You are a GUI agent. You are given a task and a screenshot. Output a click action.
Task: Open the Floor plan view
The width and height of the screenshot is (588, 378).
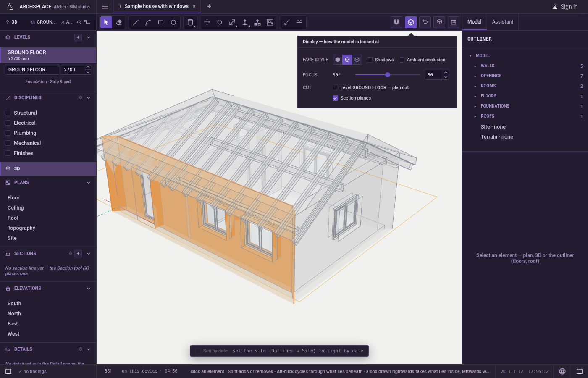tap(13, 198)
